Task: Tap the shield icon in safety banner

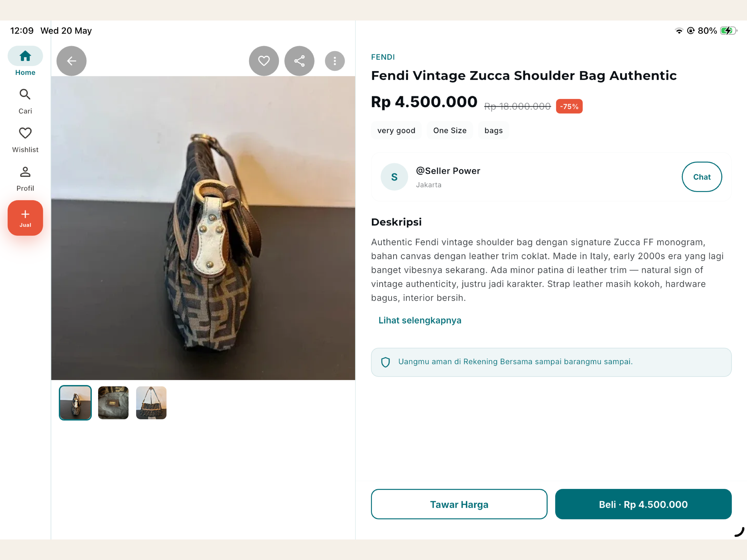Action: pyautogui.click(x=385, y=362)
